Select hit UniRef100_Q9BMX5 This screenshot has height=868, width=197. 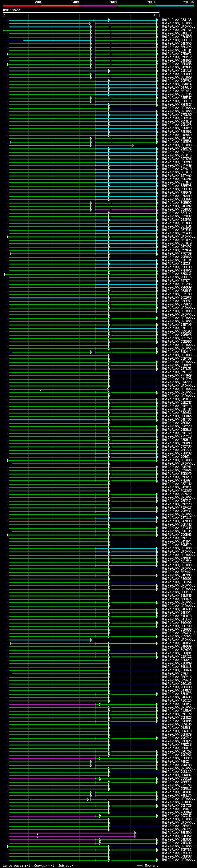click(x=177, y=257)
